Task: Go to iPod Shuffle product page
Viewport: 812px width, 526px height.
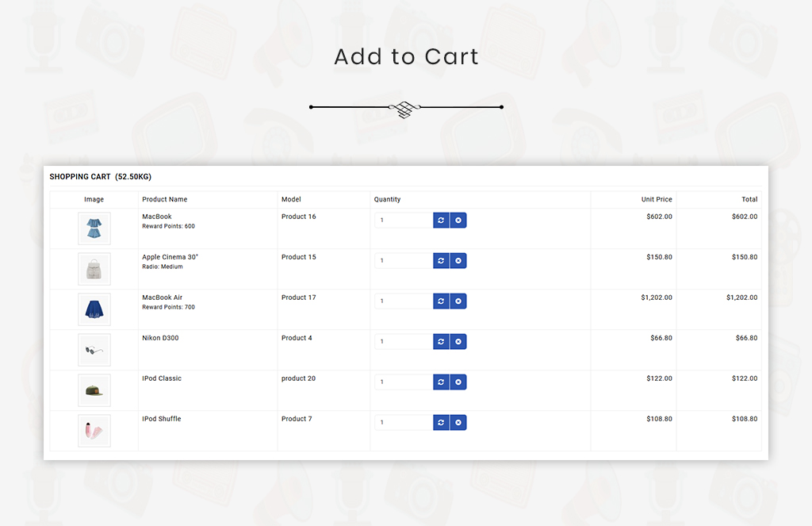Action: coord(162,419)
